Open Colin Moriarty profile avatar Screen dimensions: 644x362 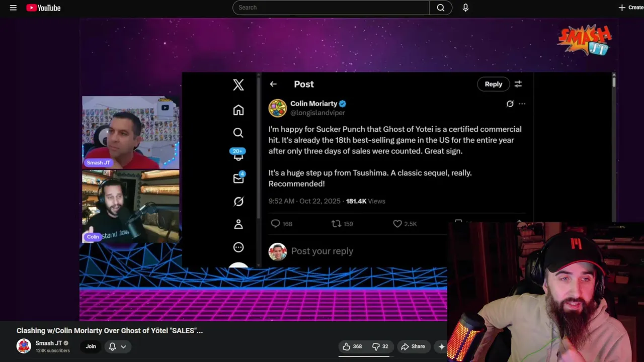click(x=278, y=108)
